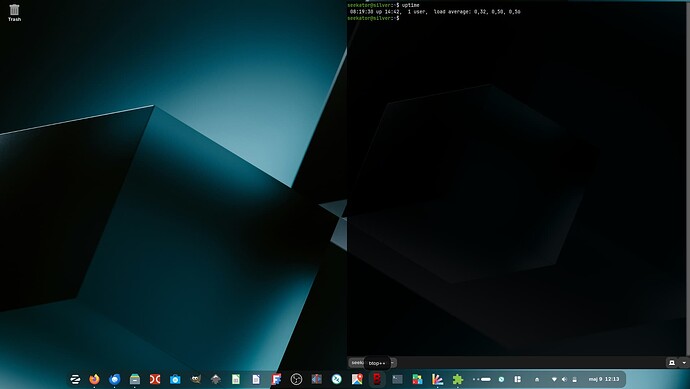Viewport: 690px width, 389px height.
Task: Launch the colorful fan-stripes app in the dock
Action: click(437, 379)
